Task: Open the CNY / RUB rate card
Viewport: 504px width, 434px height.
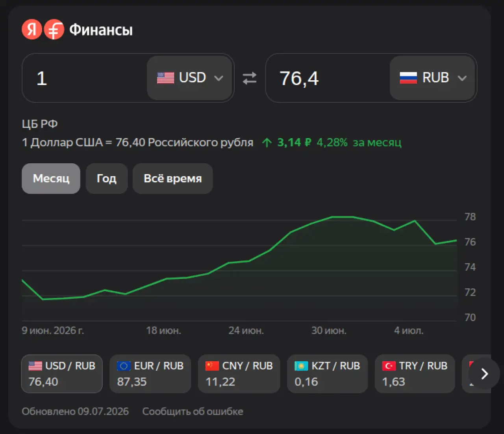Action: tap(239, 374)
